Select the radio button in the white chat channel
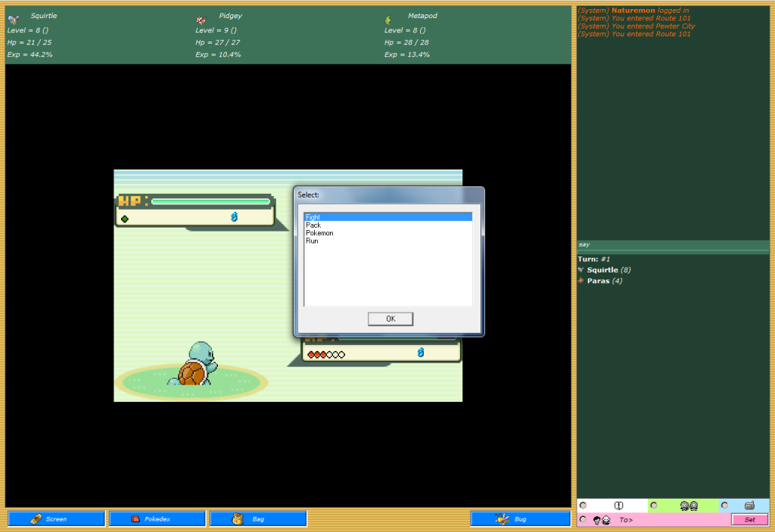This screenshot has height=532, width=775. 583,506
